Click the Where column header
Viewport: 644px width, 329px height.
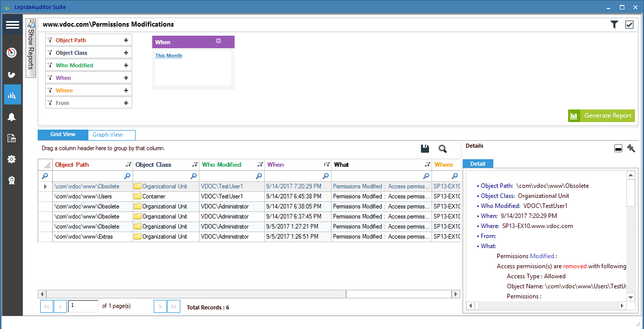pos(446,165)
